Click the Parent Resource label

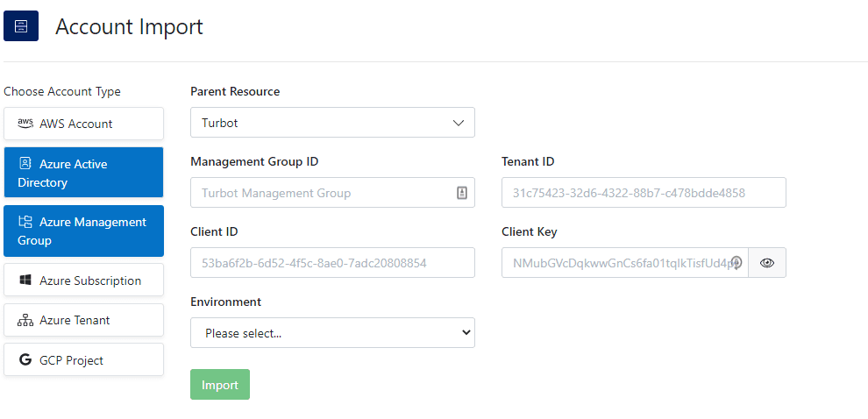235,91
